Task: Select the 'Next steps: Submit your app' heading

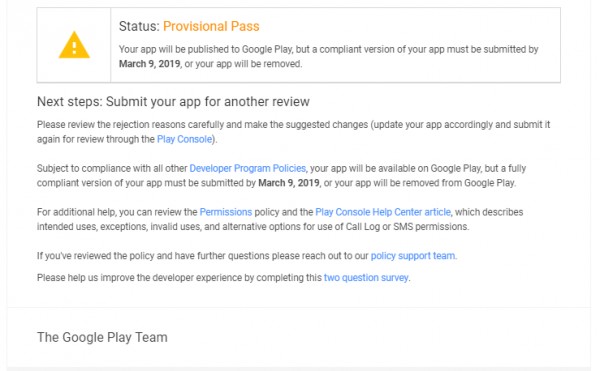Action: [x=173, y=101]
